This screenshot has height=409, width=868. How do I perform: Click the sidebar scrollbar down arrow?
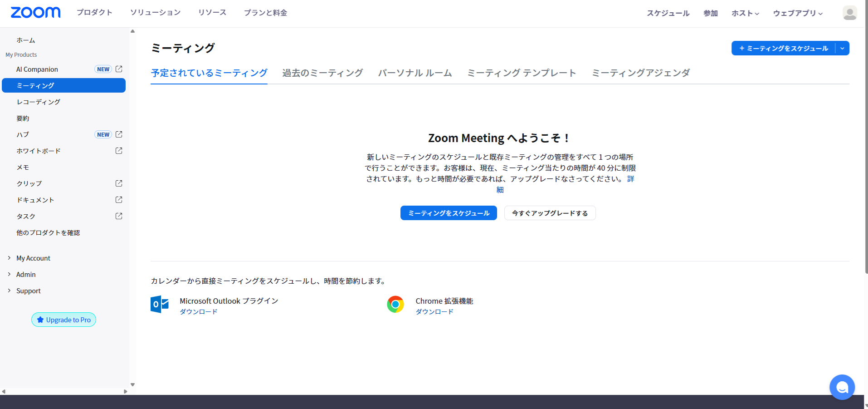click(x=132, y=384)
